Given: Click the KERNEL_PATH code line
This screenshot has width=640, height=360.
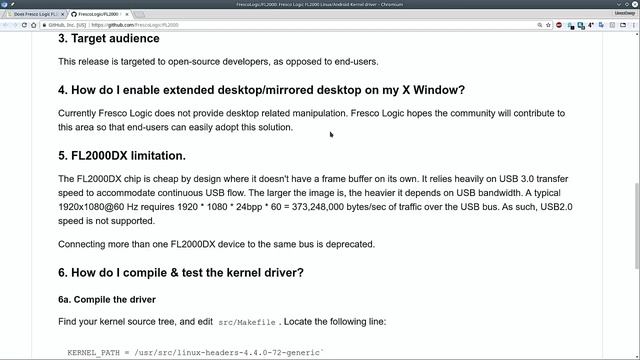Looking at the screenshot, I should [196, 353].
